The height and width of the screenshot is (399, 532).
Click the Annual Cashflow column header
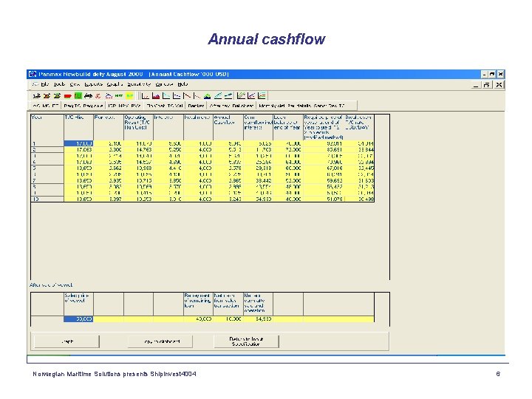click(228, 127)
